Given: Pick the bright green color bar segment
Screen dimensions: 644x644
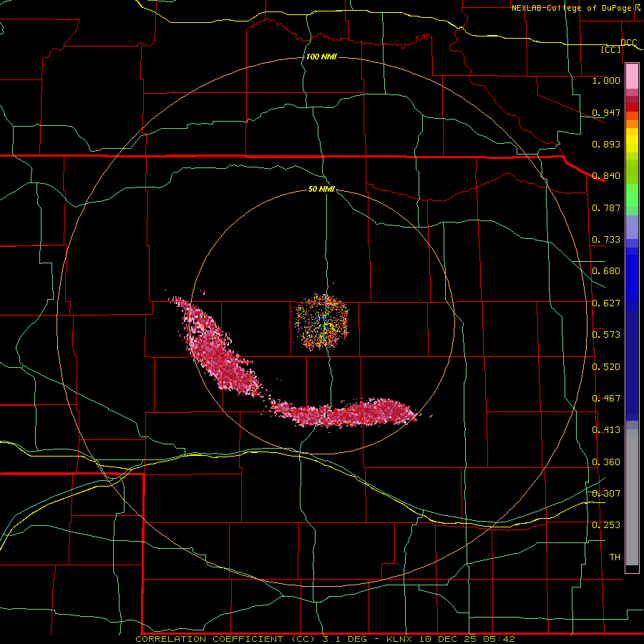Looking at the screenshot, I should pos(632,195).
